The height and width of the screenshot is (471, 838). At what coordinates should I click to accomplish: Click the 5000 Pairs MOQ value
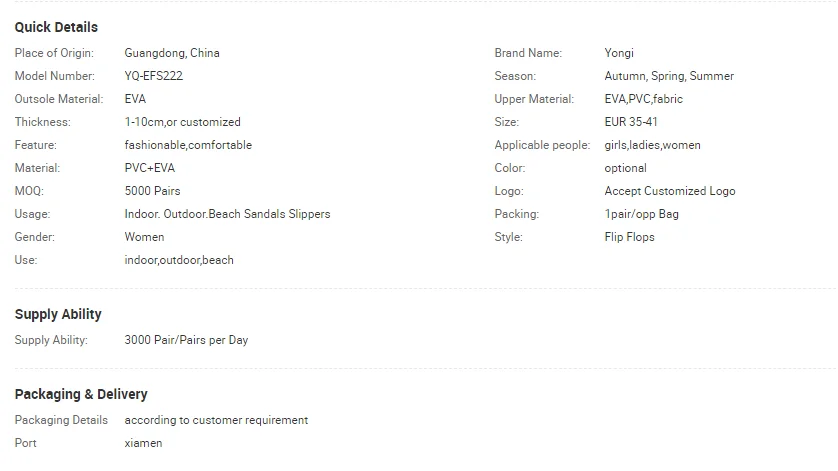pyautogui.click(x=152, y=191)
